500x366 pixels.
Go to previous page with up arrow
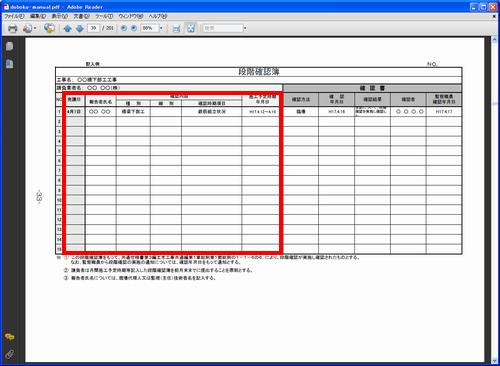pyautogui.click(x=68, y=28)
